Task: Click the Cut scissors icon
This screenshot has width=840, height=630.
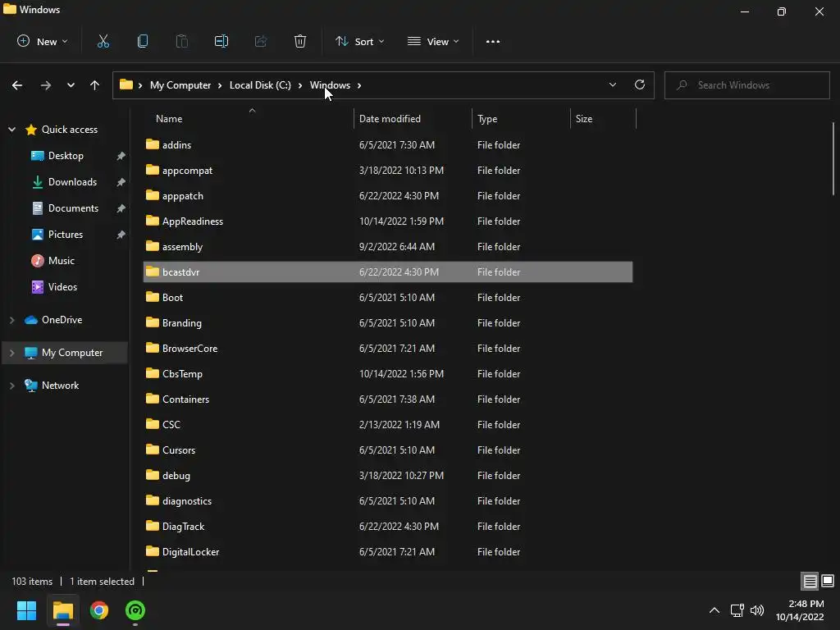Action: tap(103, 41)
